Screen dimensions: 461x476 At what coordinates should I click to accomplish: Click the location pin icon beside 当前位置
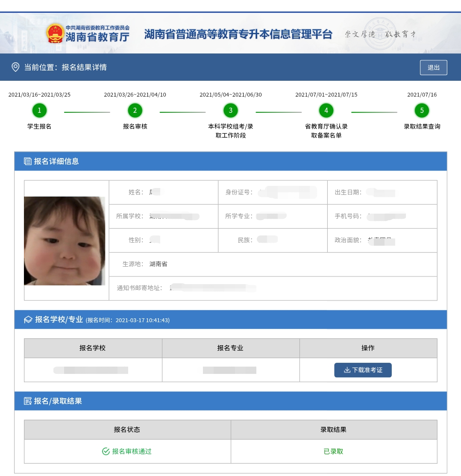[15, 67]
